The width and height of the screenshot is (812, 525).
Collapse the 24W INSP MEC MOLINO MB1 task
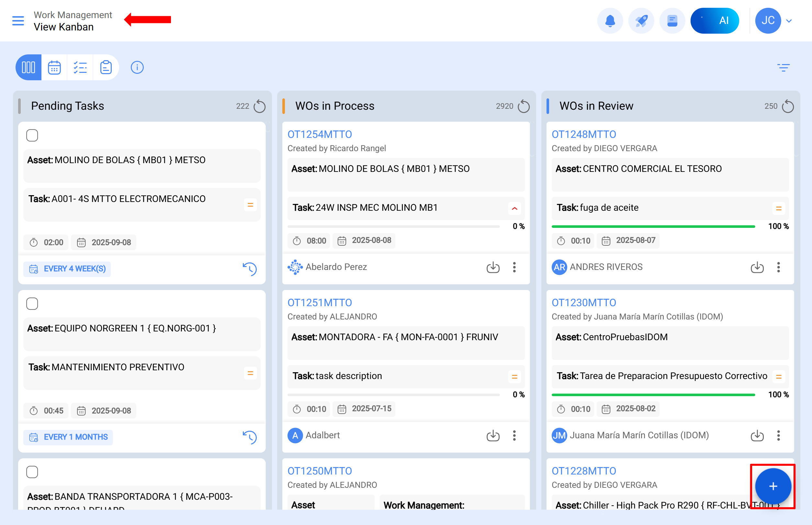pos(514,208)
